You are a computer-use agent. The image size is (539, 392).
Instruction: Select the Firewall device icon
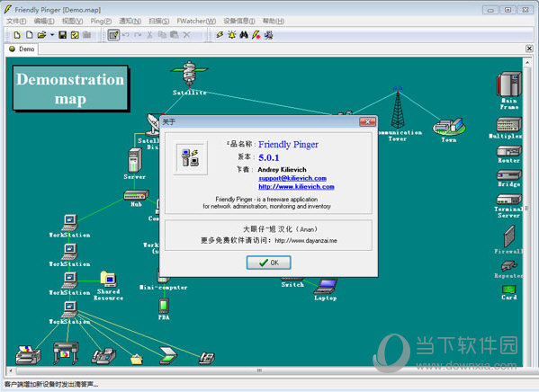click(x=509, y=236)
